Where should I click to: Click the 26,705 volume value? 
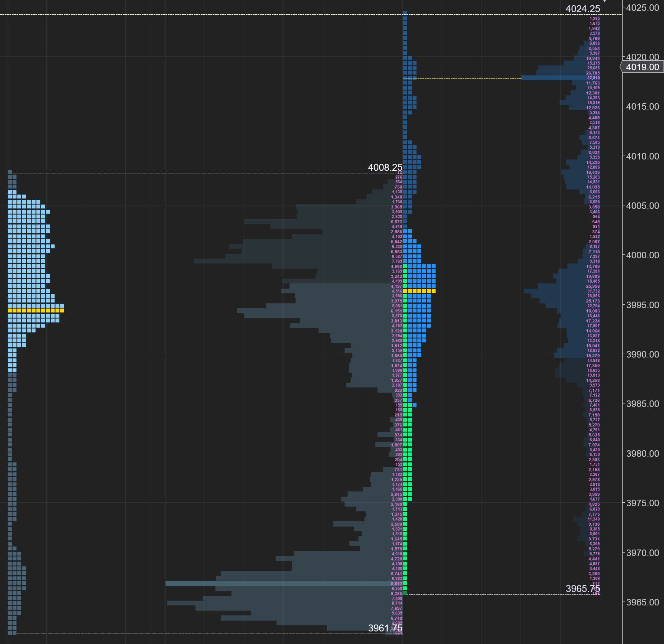593,73
